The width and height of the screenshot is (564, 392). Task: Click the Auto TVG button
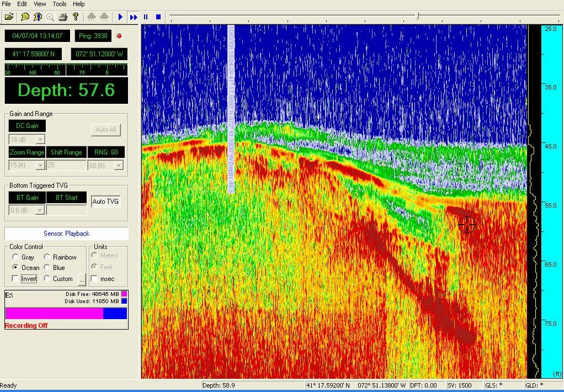[105, 201]
